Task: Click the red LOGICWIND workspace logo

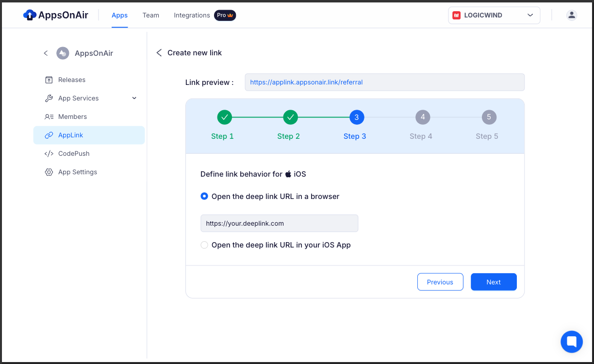Action: click(x=456, y=15)
